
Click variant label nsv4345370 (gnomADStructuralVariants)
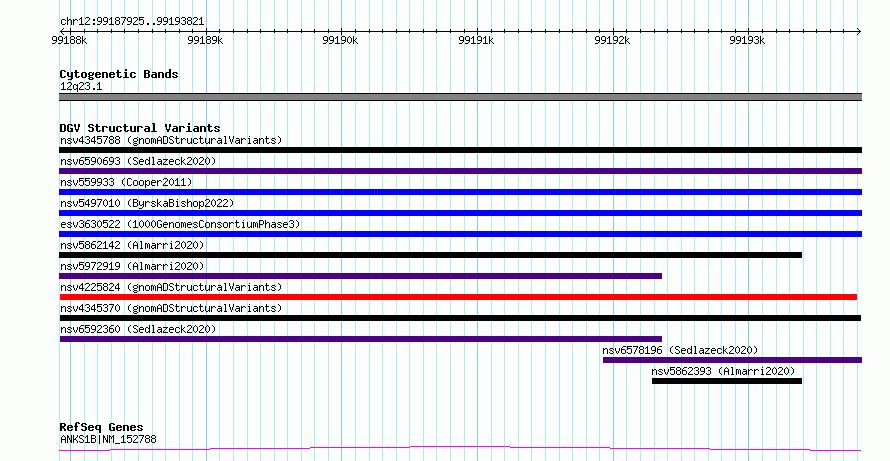[171, 308]
